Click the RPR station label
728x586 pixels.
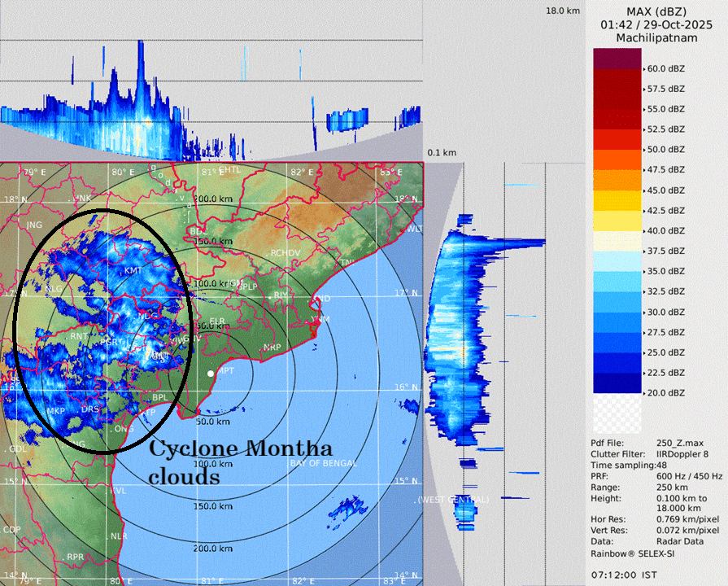[x=76, y=557]
